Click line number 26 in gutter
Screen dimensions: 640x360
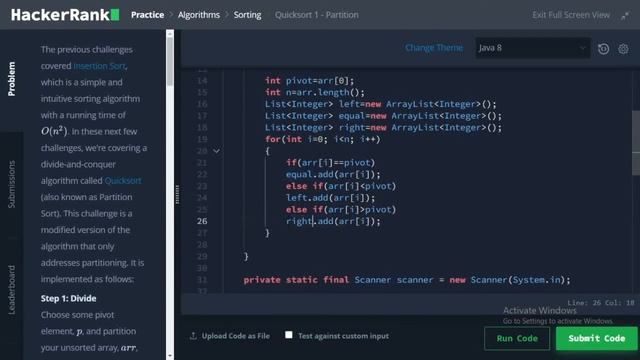[202, 221]
